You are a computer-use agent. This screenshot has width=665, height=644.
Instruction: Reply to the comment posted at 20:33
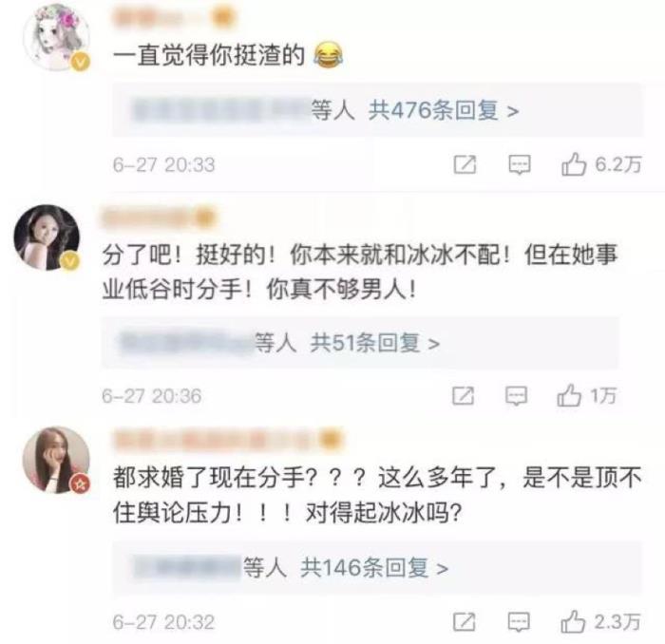520,164
